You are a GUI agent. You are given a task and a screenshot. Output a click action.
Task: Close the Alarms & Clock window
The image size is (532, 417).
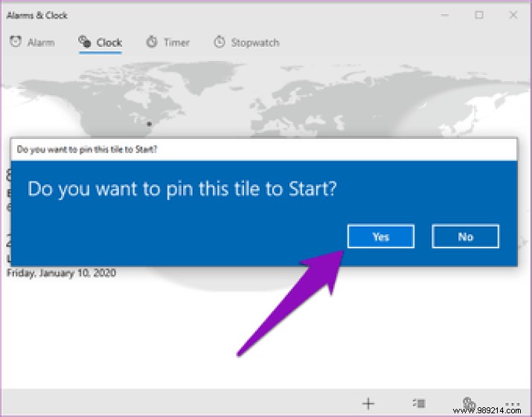coord(513,15)
